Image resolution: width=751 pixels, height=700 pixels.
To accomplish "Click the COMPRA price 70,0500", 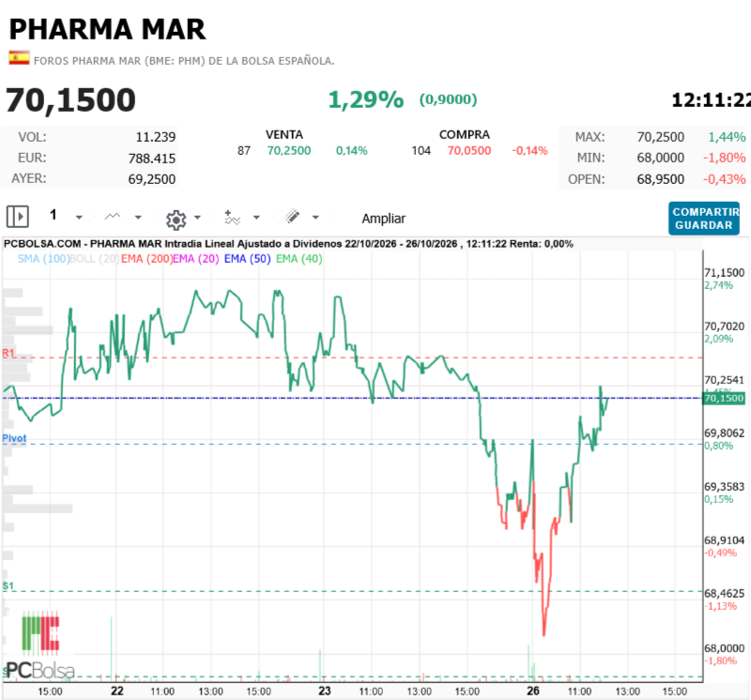I will [x=469, y=151].
